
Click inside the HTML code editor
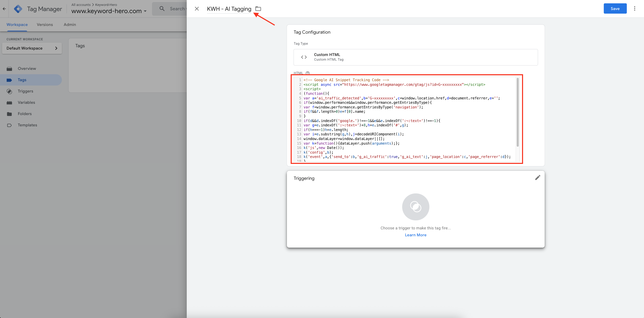click(x=407, y=119)
